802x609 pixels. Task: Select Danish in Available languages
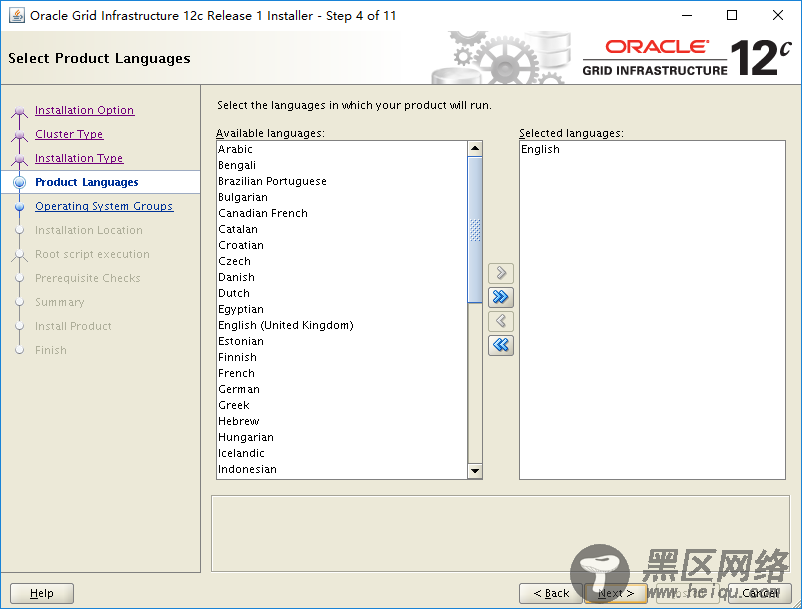pyautogui.click(x=342, y=277)
